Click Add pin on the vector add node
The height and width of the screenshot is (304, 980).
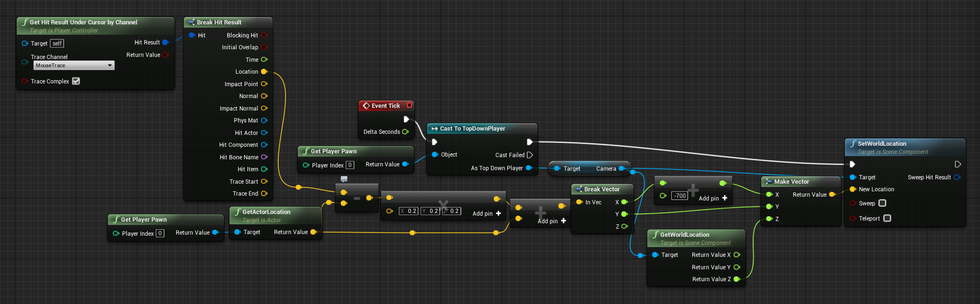(552, 221)
